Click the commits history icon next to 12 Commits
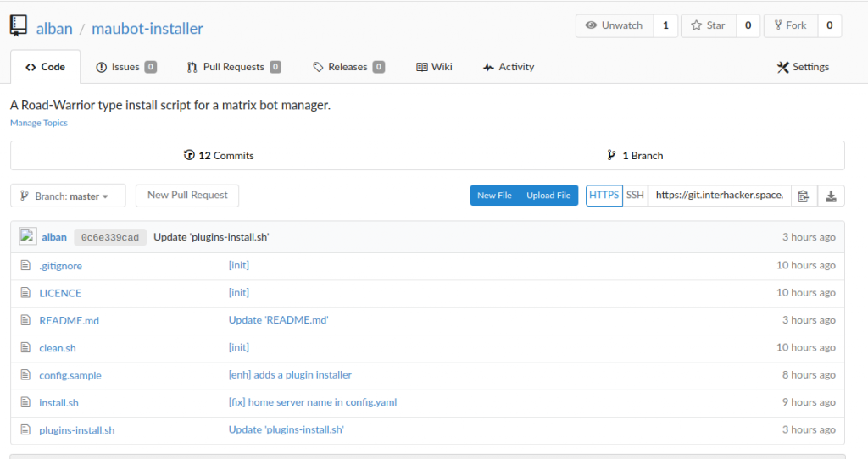868x459 pixels. click(x=189, y=155)
